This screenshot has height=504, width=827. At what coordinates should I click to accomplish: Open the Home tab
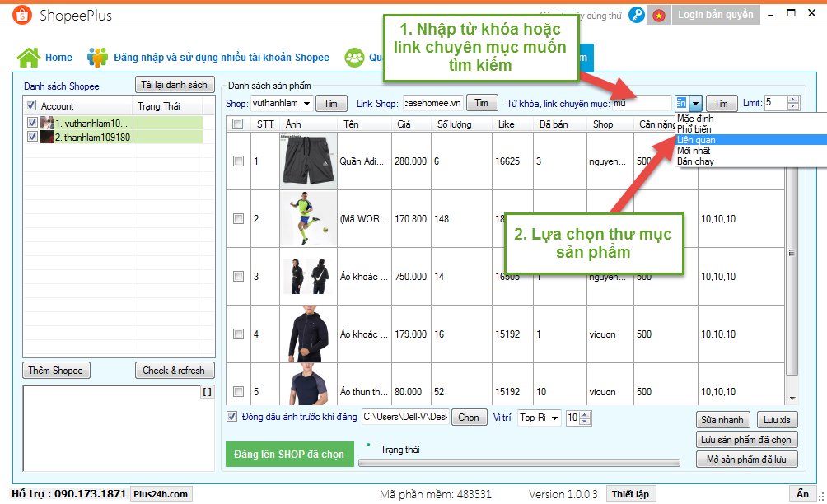point(58,58)
